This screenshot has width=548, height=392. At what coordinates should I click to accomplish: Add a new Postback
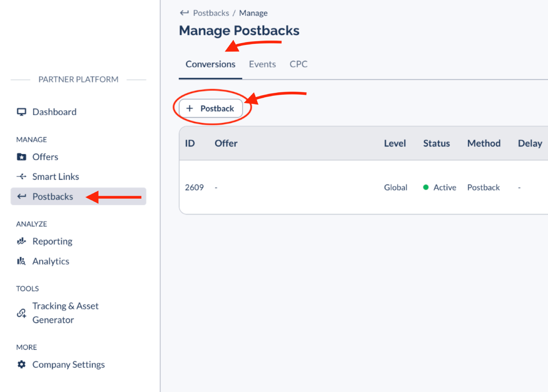[211, 109]
